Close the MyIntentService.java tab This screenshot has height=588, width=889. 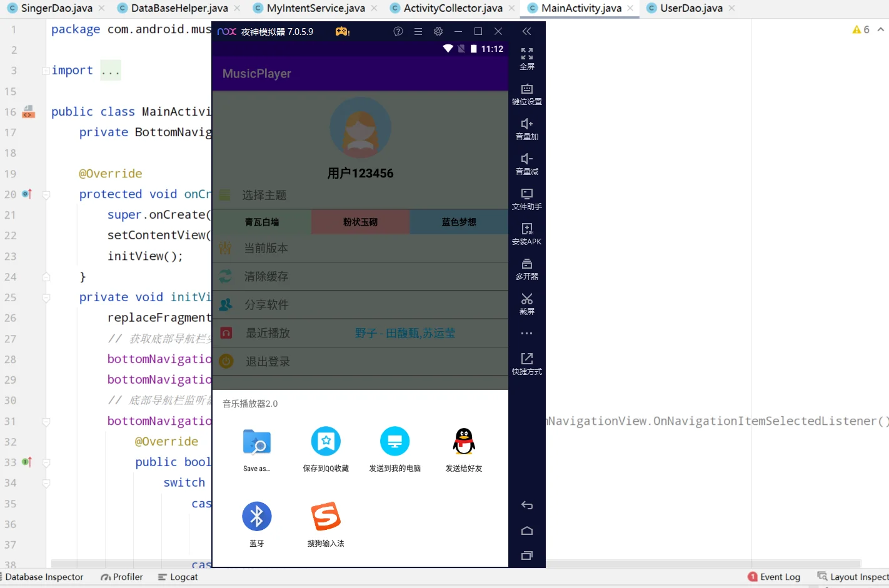374,8
